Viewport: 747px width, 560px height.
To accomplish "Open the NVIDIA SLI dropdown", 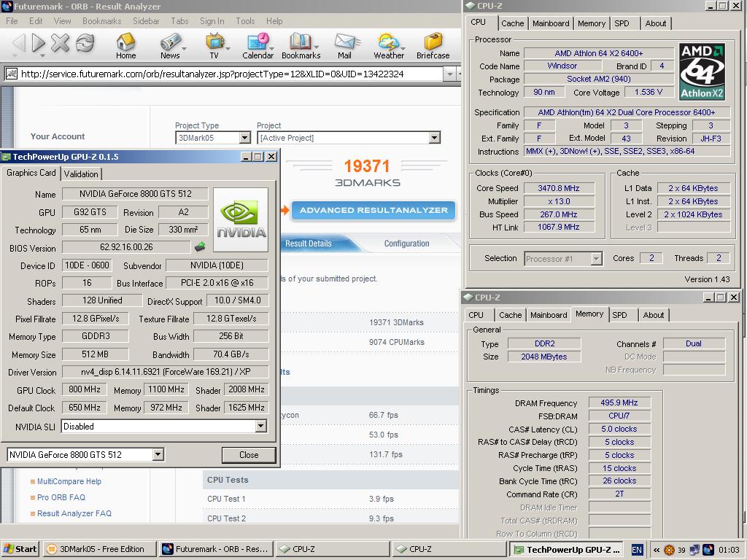I will pyautogui.click(x=260, y=426).
